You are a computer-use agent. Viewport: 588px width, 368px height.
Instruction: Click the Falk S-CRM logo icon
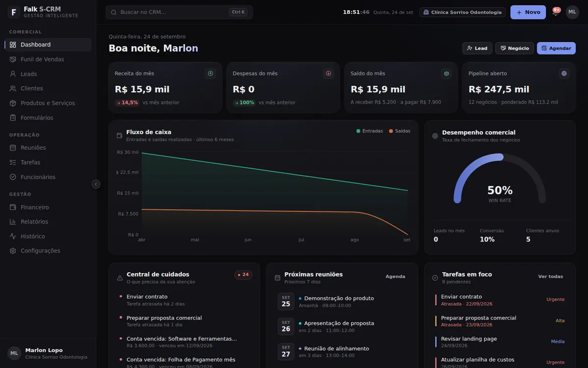(x=14, y=12)
